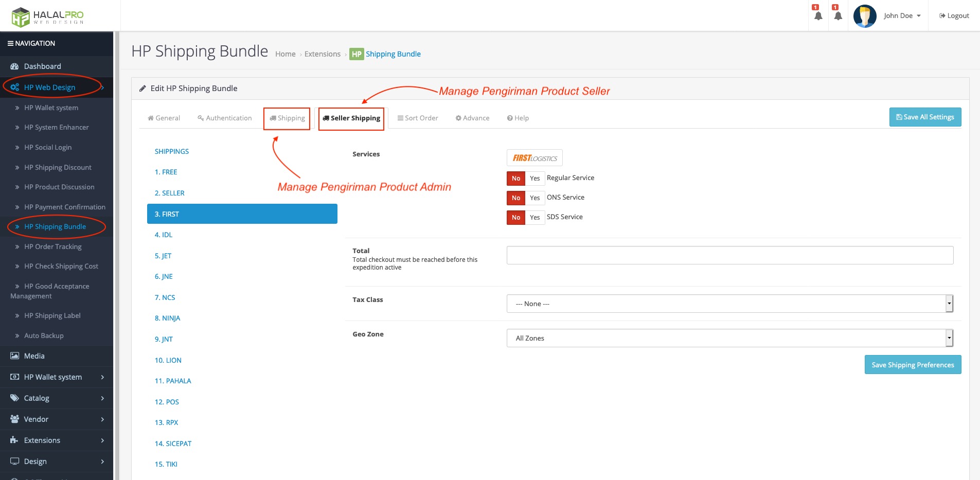This screenshot has width=980, height=480.
Task: Click Save Shipping Preferences button
Action: (x=912, y=365)
